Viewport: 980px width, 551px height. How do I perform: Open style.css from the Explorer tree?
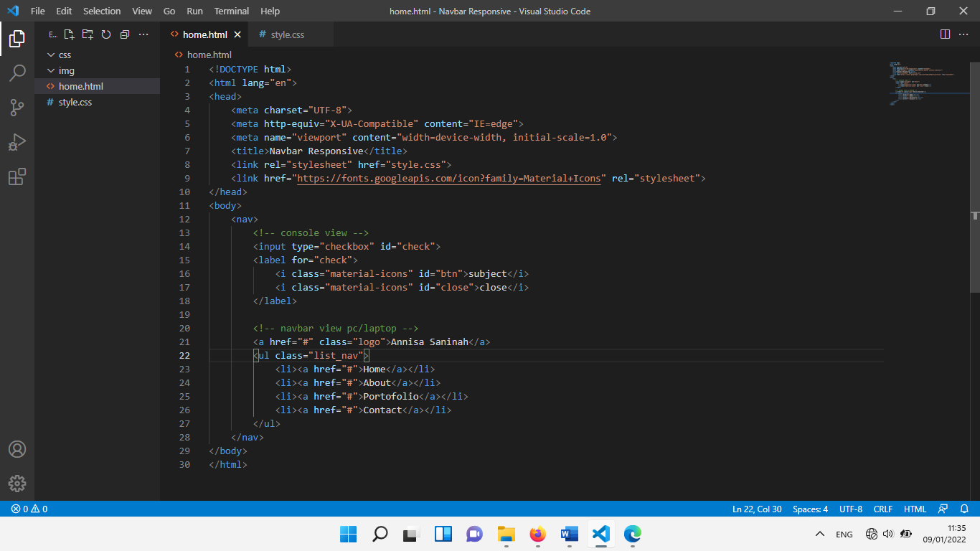coord(97,102)
